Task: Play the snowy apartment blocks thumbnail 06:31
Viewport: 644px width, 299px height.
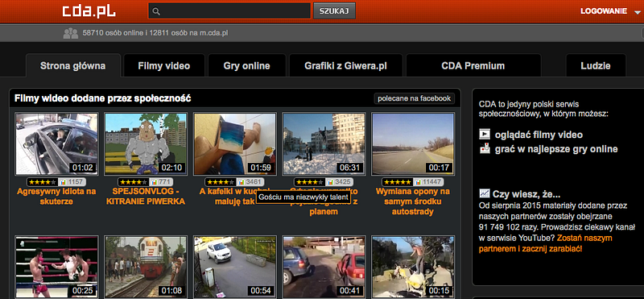Action: 324,144
